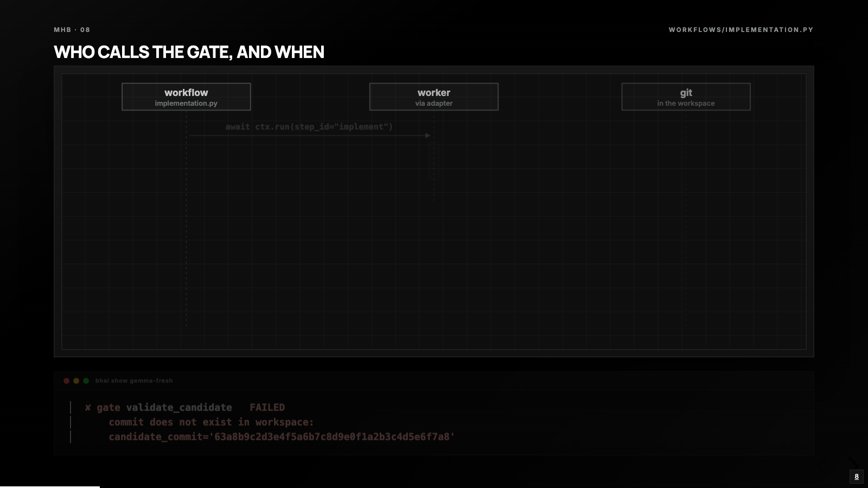
Task: Click the await ctx.run(step_id="implement") message
Action: click(309, 127)
